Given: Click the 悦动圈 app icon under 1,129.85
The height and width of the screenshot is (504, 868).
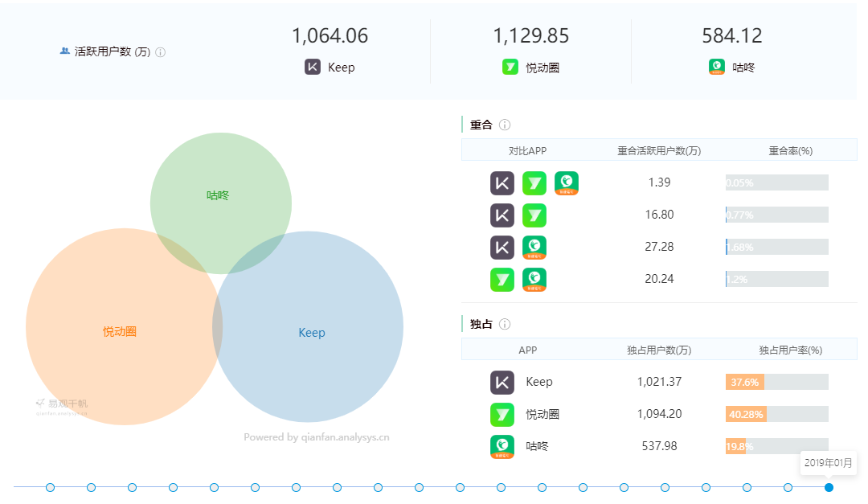Looking at the screenshot, I should pyautogui.click(x=510, y=67).
